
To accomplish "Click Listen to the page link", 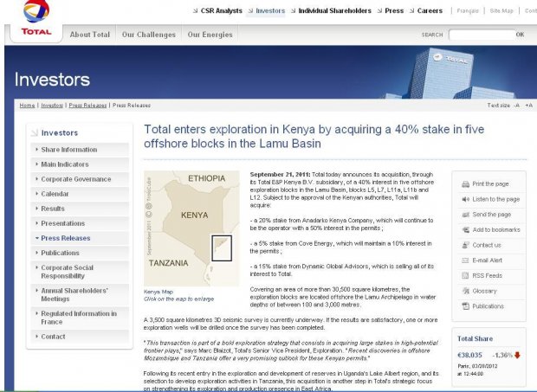I will [x=496, y=199].
